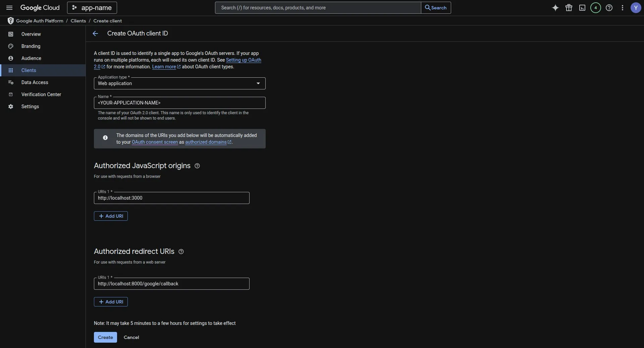Click the Google Auth Platform shield icon

tap(11, 21)
